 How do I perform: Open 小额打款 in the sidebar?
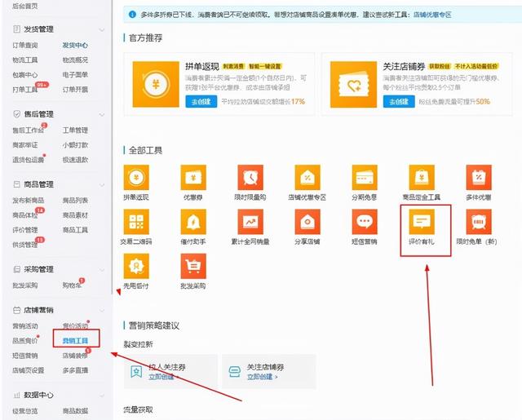[x=75, y=145]
